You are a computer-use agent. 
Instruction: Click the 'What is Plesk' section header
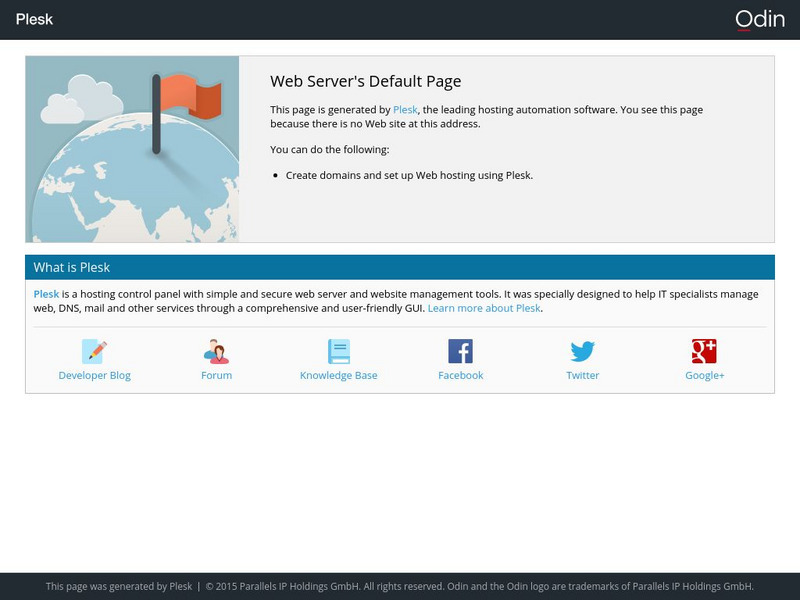click(x=72, y=268)
